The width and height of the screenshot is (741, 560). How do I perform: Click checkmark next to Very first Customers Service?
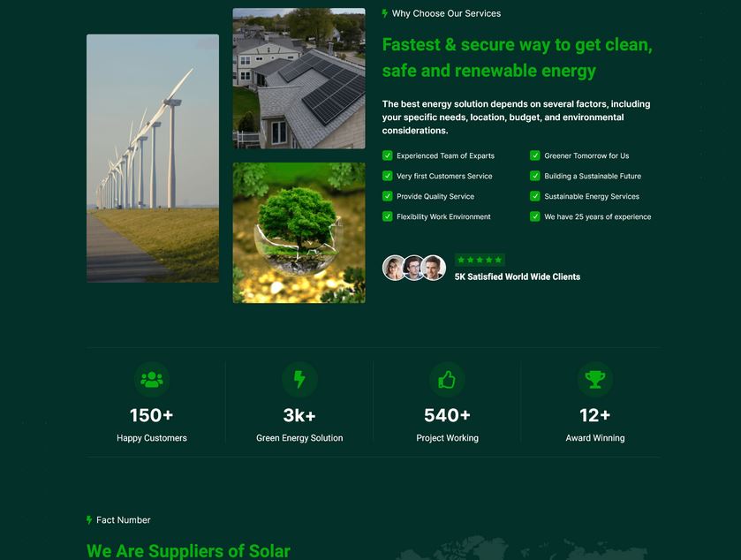pos(388,176)
